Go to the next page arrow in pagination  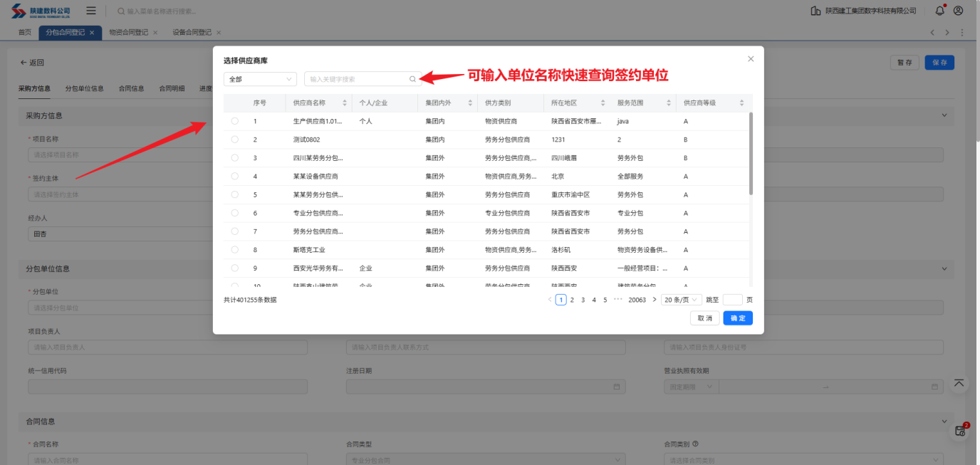click(x=655, y=300)
